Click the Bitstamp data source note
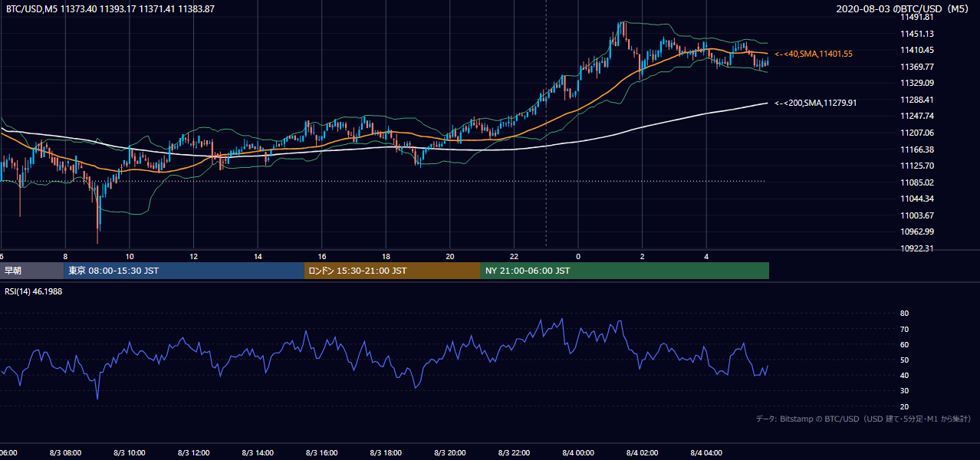The height and width of the screenshot is (460, 980). 863,419
